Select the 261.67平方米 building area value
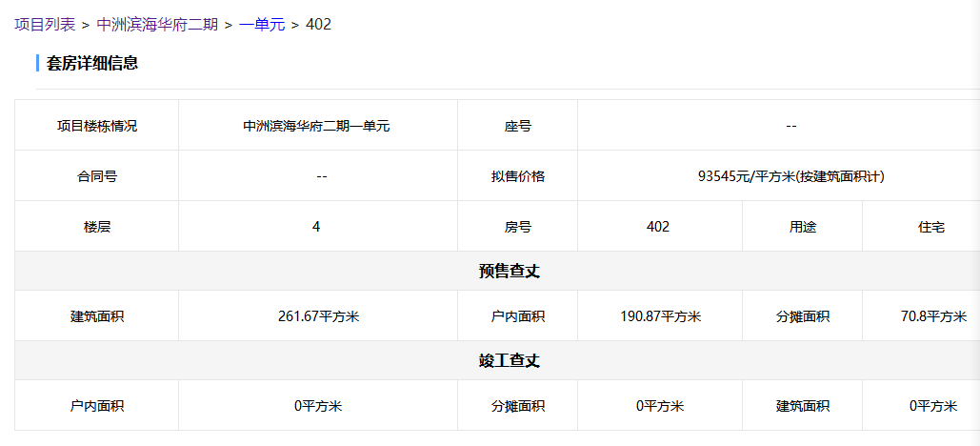The image size is (980, 446). (317, 316)
